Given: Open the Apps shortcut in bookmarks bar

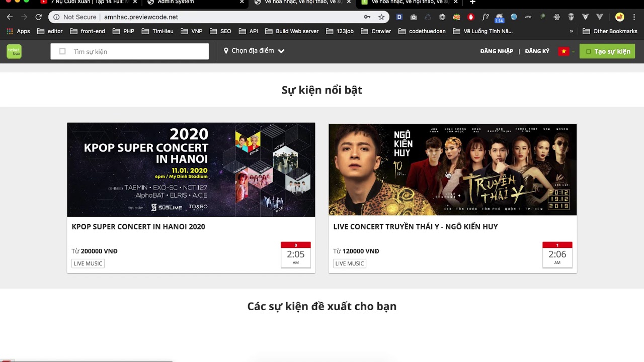Looking at the screenshot, I should [18, 31].
